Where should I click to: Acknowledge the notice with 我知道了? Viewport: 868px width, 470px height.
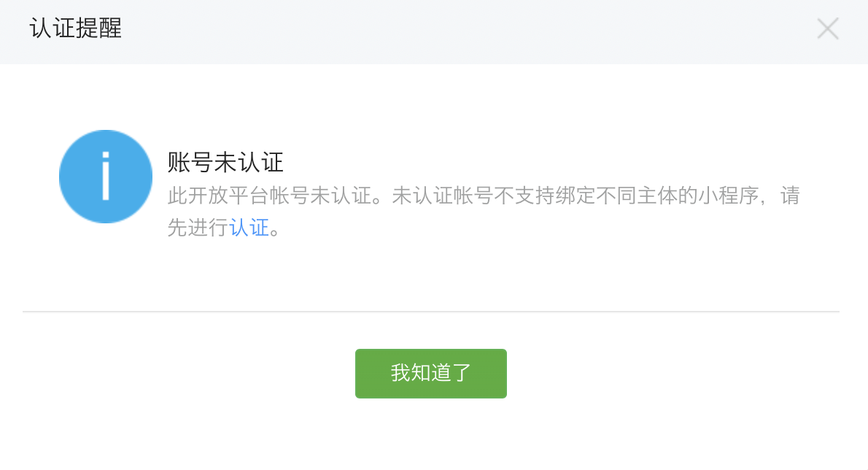(x=430, y=373)
